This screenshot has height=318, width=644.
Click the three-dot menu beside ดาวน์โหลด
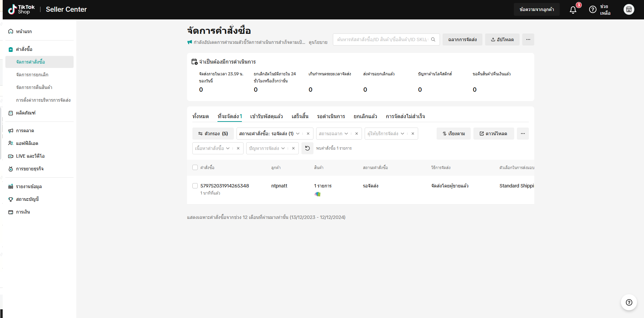click(523, 134)
